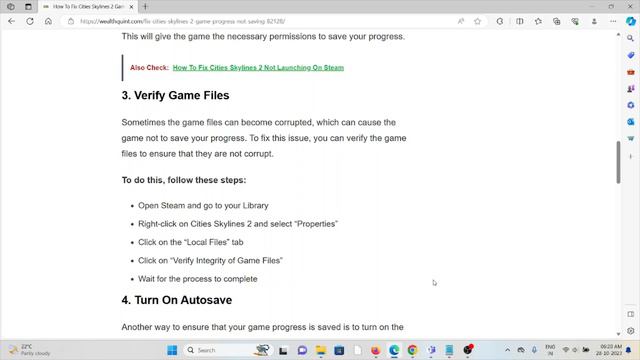
Task: Open the notification bell
Action: [629, 350]
